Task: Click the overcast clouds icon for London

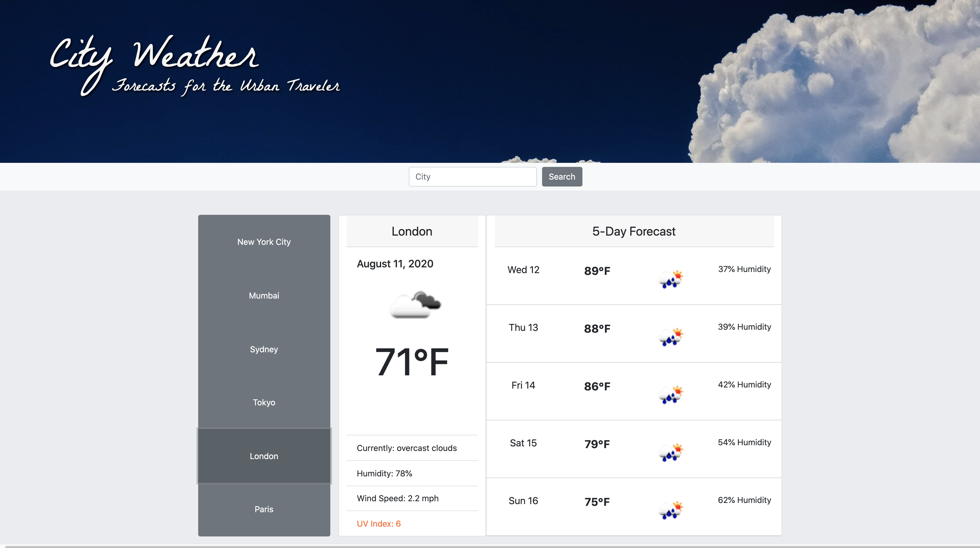Action: (415, 304)
